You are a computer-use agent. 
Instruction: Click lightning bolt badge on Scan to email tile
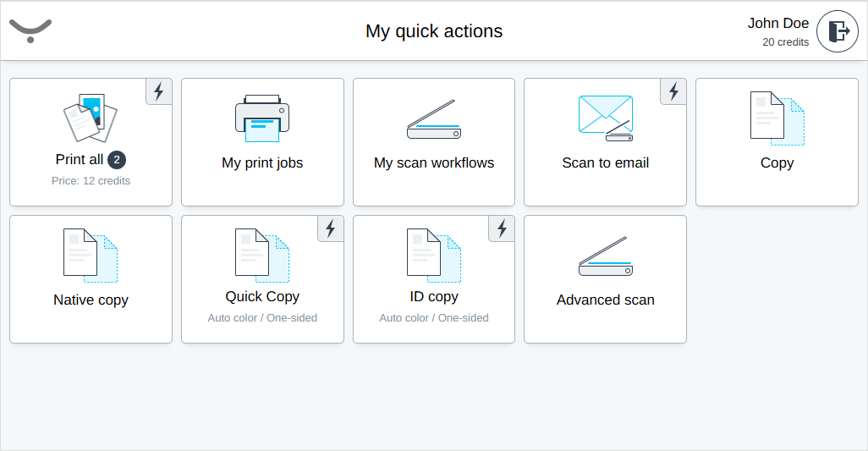coord(673,91)
